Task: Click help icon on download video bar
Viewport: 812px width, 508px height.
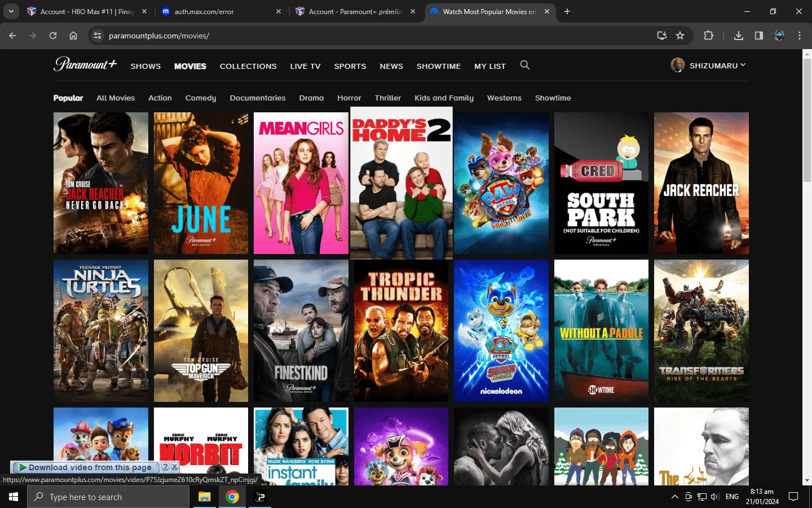Action: pyautogui.click(x=165, y=467)
